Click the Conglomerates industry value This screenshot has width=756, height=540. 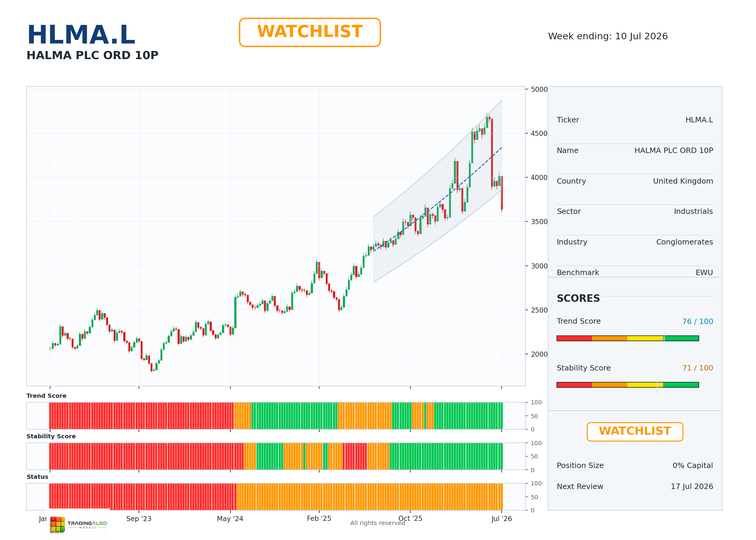(x=685, y=242)
